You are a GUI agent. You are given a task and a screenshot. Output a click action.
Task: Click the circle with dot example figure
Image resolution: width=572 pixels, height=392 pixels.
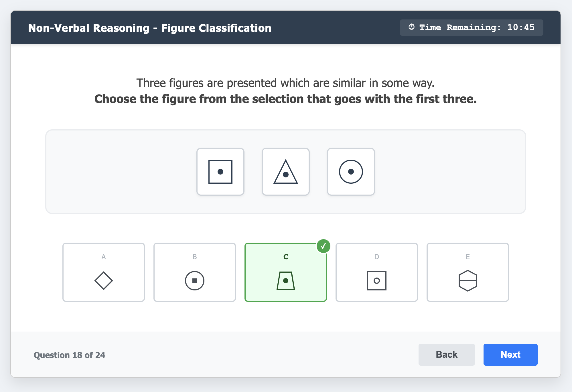coord(351,172)
